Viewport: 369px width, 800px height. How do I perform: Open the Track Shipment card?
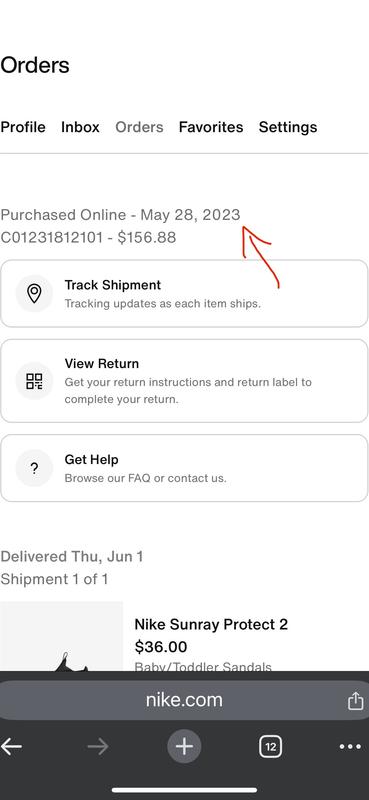coord(184,293)
